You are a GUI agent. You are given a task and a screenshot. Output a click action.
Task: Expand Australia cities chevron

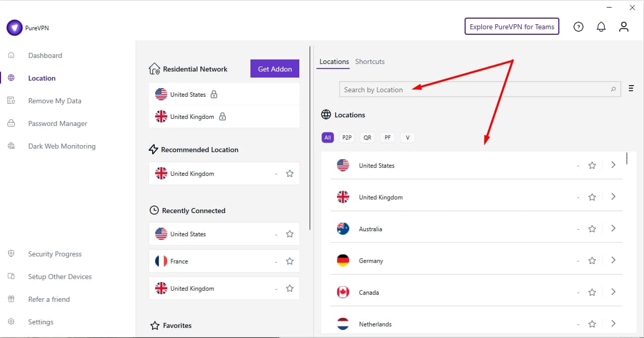[613, 228]
